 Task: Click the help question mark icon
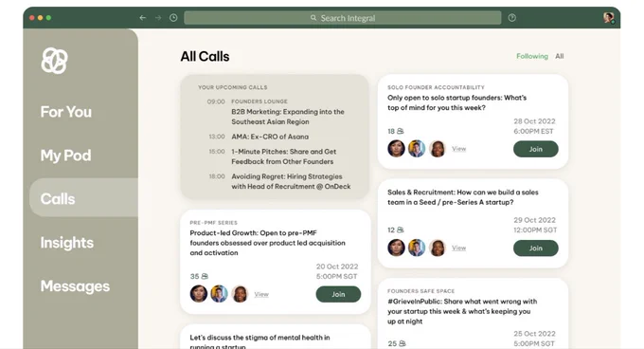point(511,18)
